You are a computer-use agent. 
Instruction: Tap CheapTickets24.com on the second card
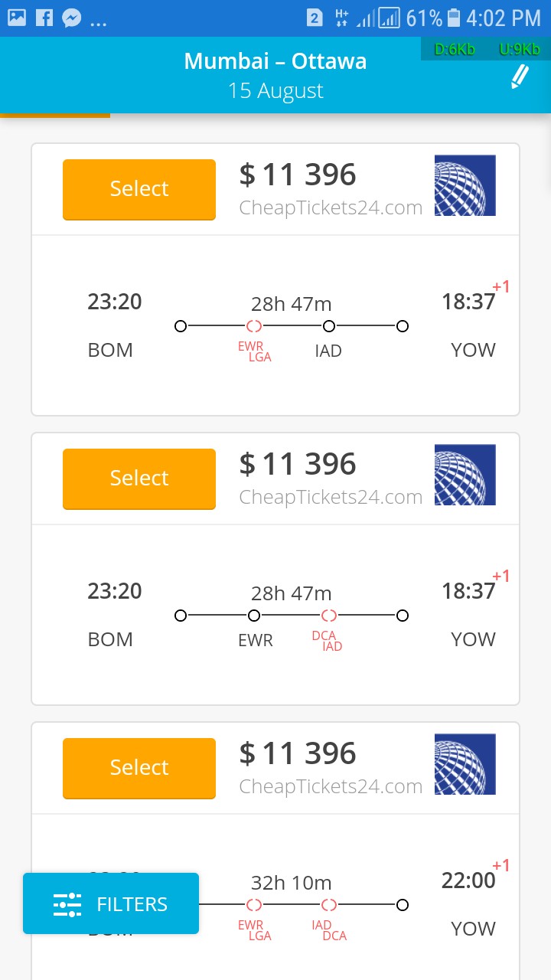pos(331,497)
